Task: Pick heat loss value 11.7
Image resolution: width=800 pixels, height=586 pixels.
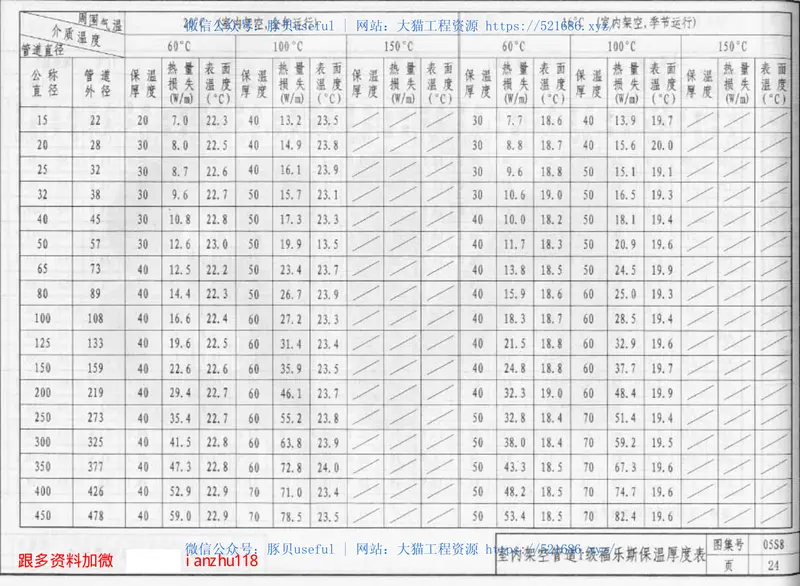Action: point(514,244)
